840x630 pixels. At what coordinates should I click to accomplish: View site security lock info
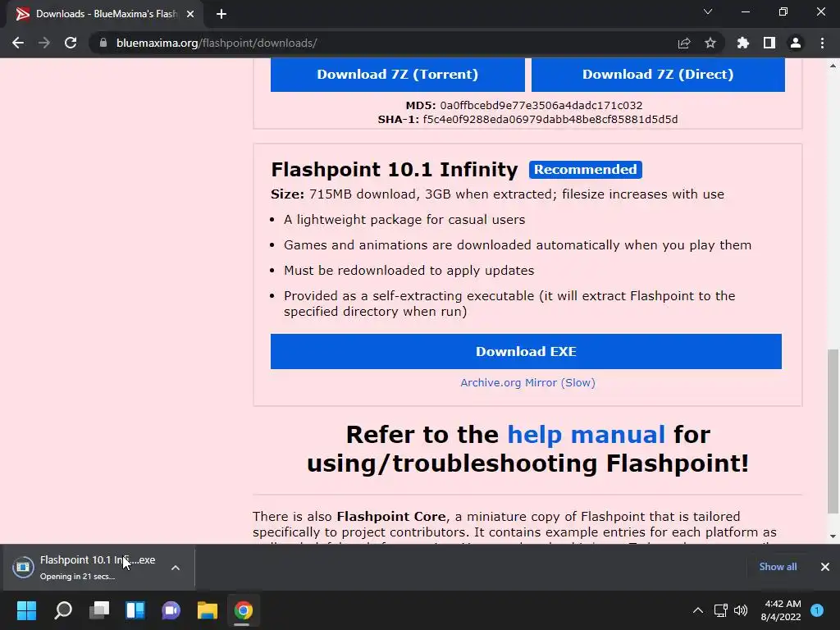103,43
